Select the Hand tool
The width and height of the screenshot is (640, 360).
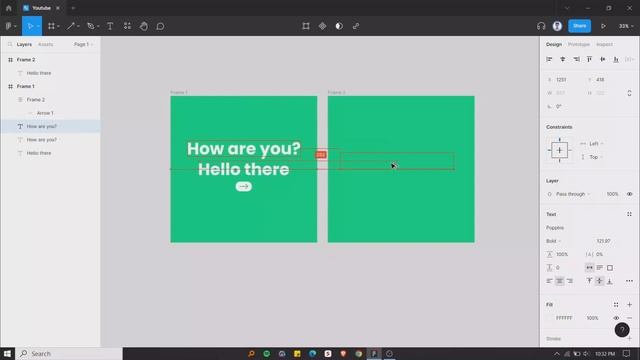144,26
